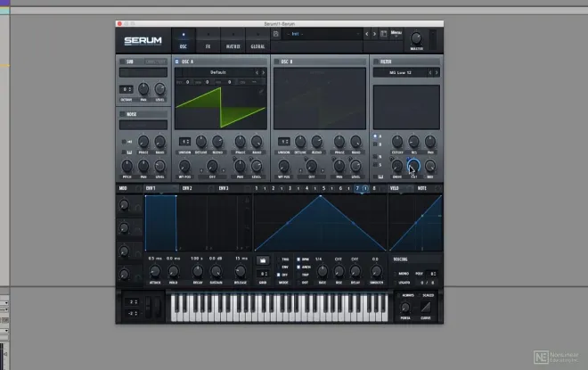This screenshot has width=588, height=370.
Task: Click the porta Curve shape icon
Action: [426, 308]
